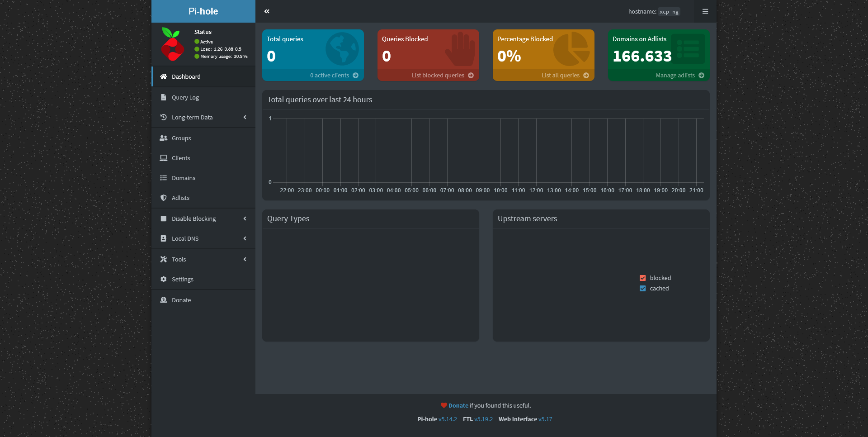Select Tools from the sidebar menu
868x437 pixels.
coord(179,259)
